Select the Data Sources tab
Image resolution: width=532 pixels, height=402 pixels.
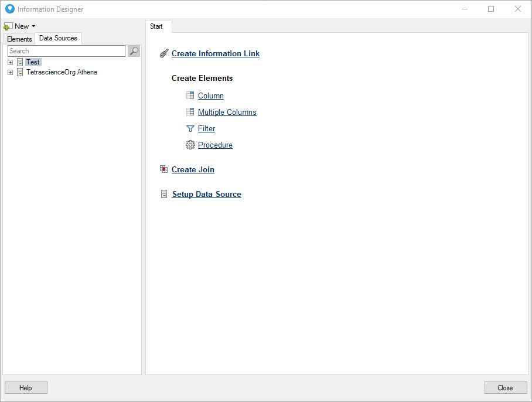pos(58,38)
